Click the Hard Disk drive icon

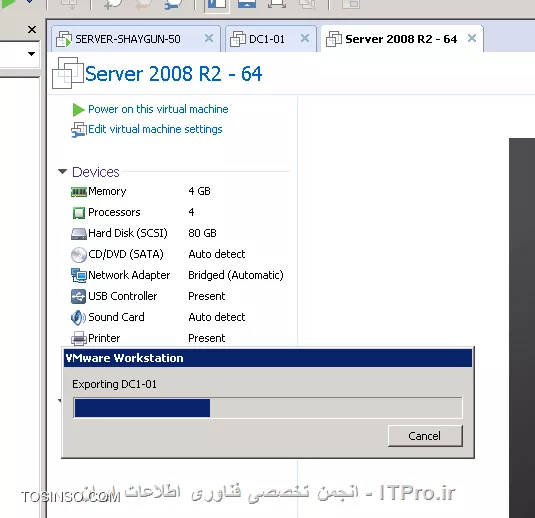79,234
